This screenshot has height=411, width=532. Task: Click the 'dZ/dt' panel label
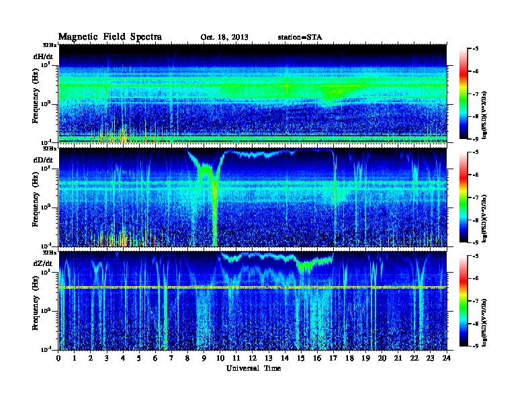[43, 263]
